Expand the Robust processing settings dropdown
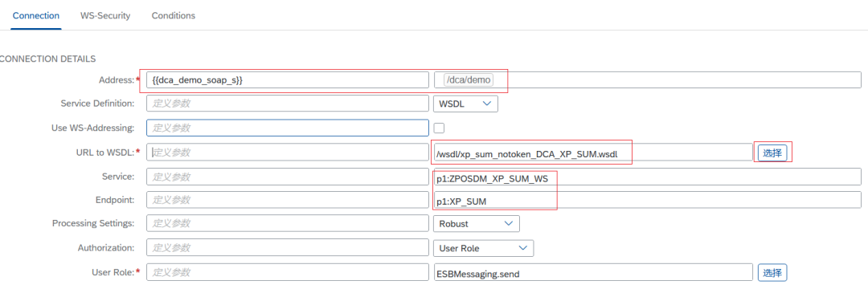Viewport: 868px width, 293px height. tap(476, 223)
